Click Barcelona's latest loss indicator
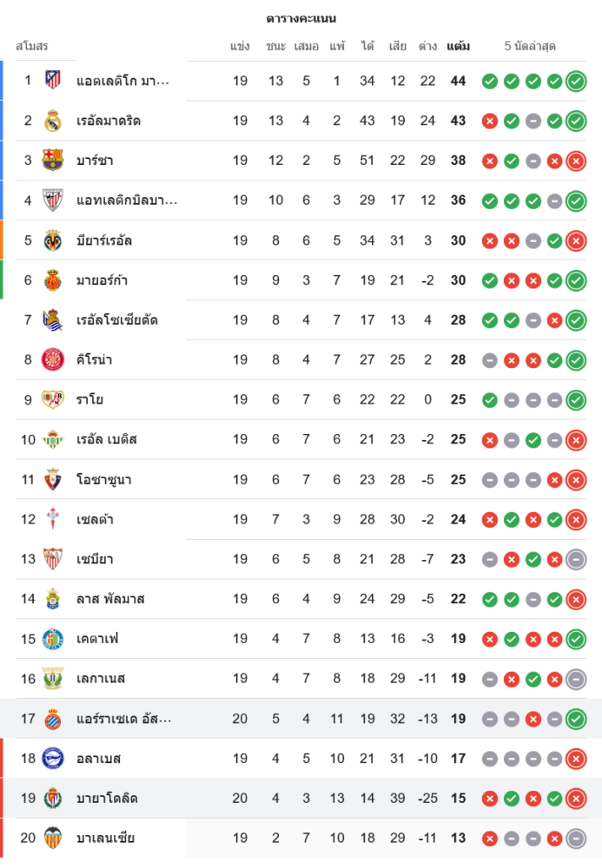Image resolution: width=602 pixels, height=868 pixels. [x=575, y=161]
